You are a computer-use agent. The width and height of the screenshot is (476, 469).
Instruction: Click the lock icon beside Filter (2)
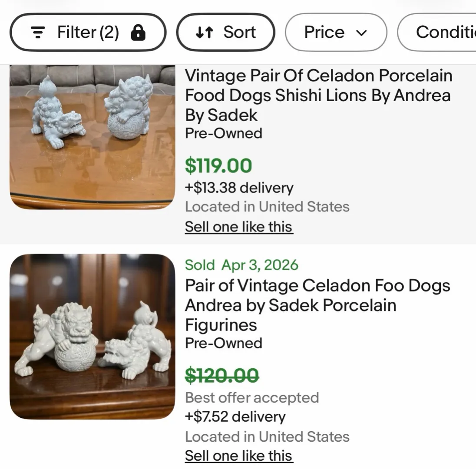point(138,32)
